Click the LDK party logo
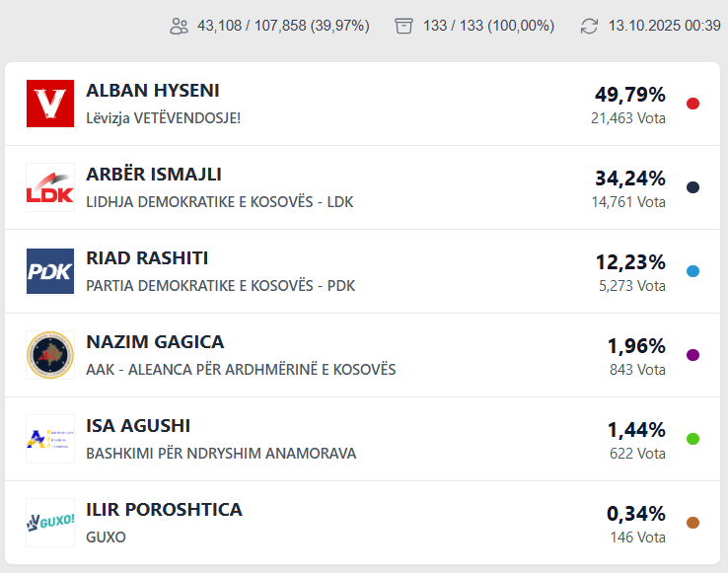 pos(50,187)
